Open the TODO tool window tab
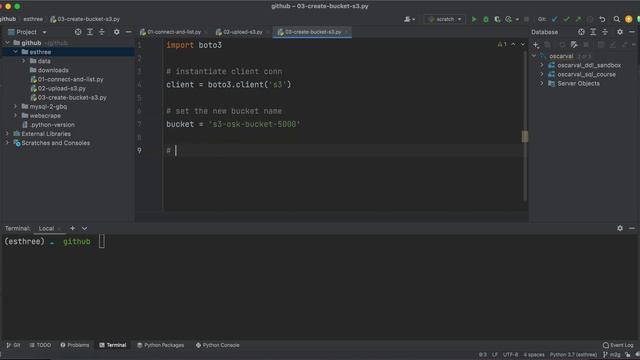The width and height of the screenshot is (640, 360). (40, 345)
